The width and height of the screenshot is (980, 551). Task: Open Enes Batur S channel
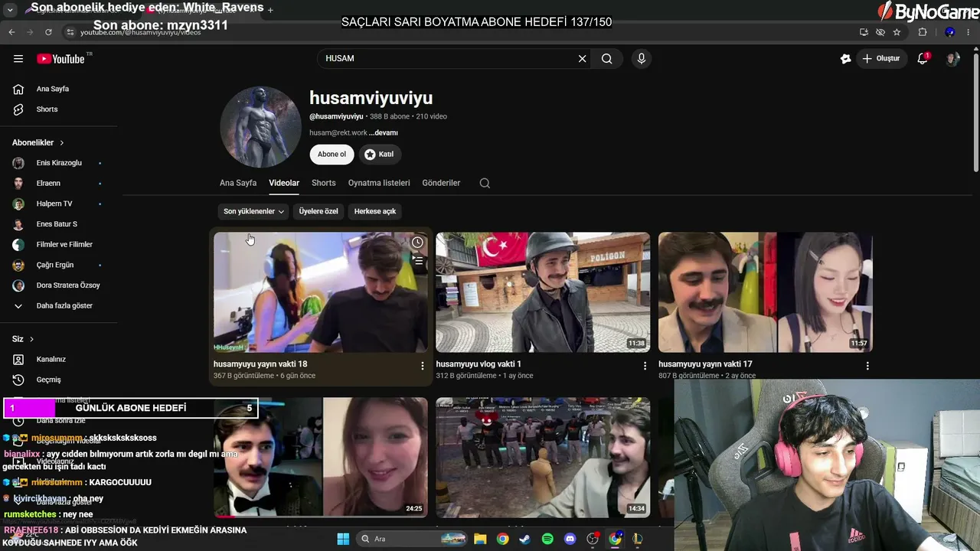point(58,224)
